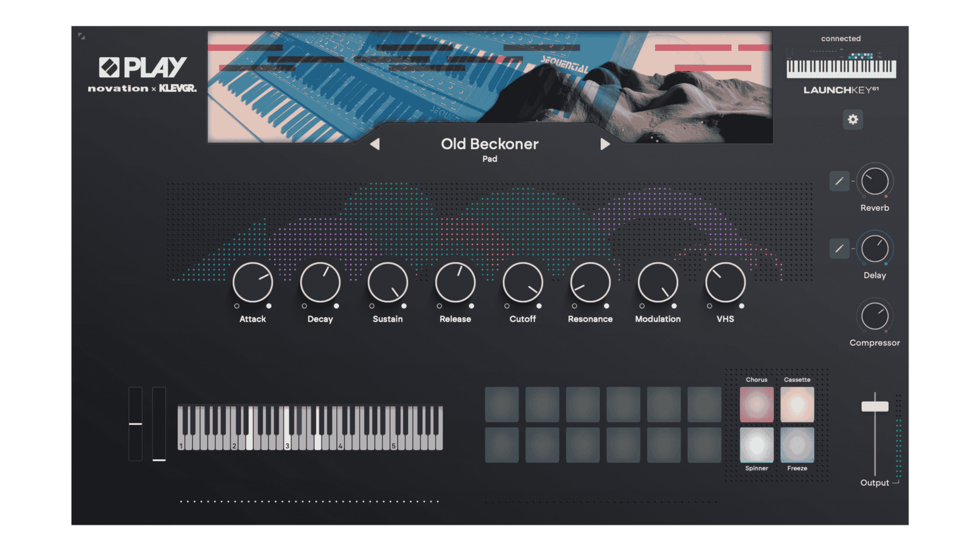The height and width of the screenshot is (551, 980).
Task: Go to the next preset arrow
Action: pos(605,144)
